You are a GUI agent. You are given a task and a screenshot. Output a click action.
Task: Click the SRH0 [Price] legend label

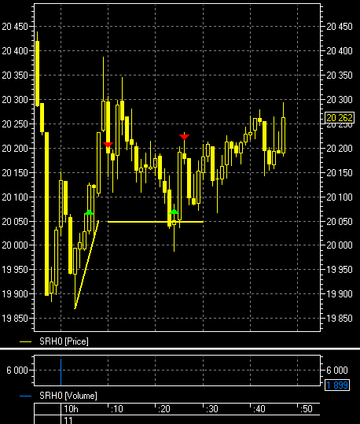64,341
